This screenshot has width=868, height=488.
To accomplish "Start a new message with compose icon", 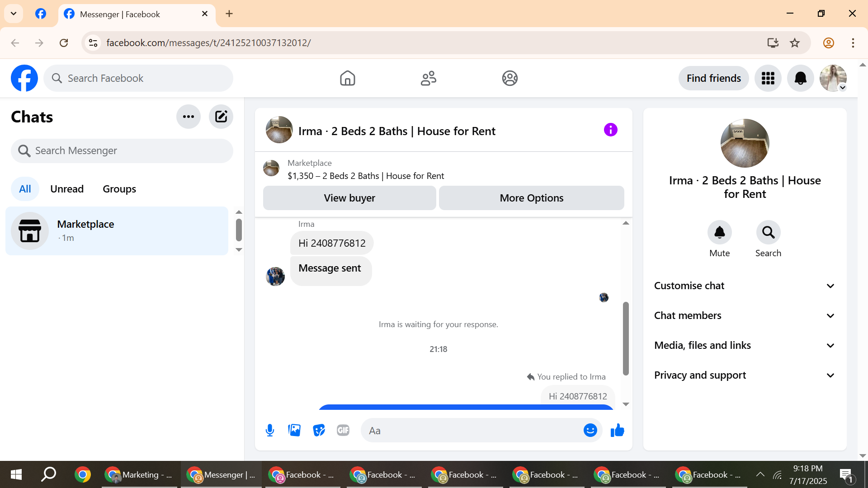I will pyautogui.click(x=221, y=117).
